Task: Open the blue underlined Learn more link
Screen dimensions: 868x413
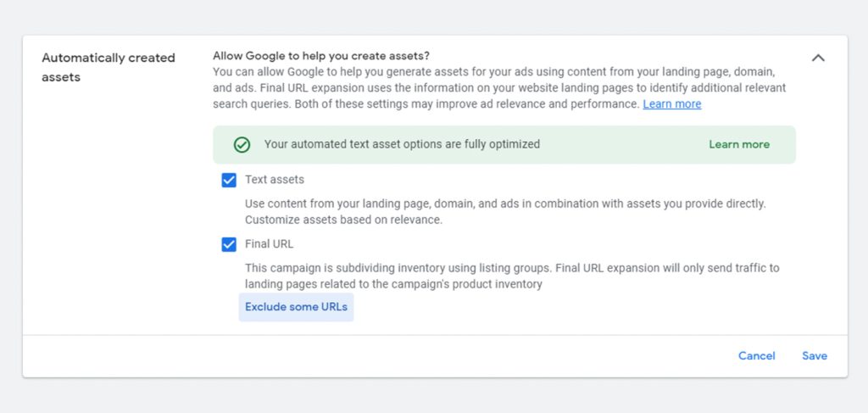Action: pos(672,104)
